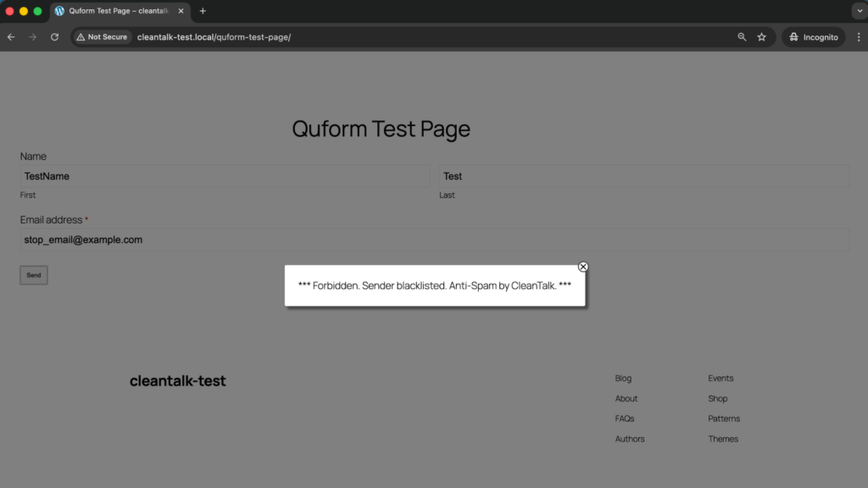Open the Authors footer link
868x488 pixels.
coord(630,439)
